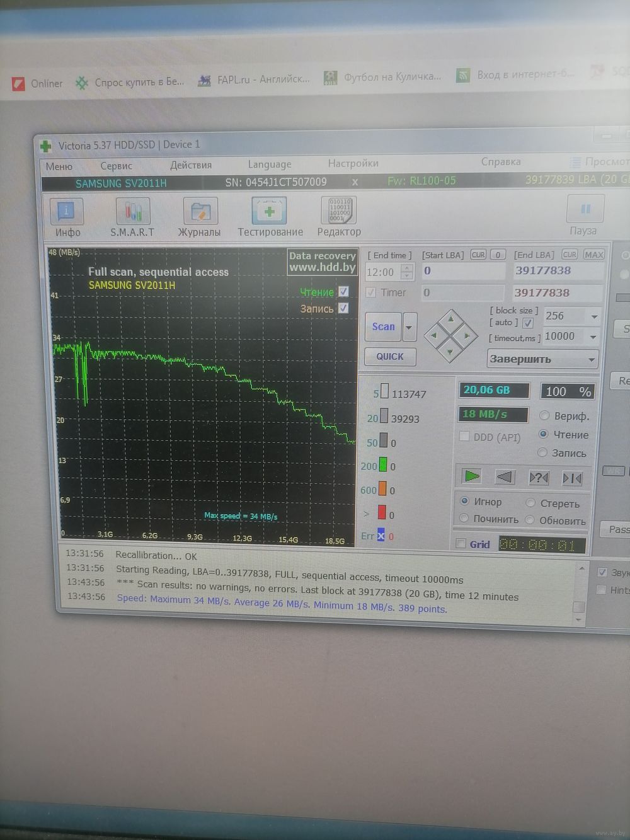Click the up arrow on navigation diamond

point(450,319)
